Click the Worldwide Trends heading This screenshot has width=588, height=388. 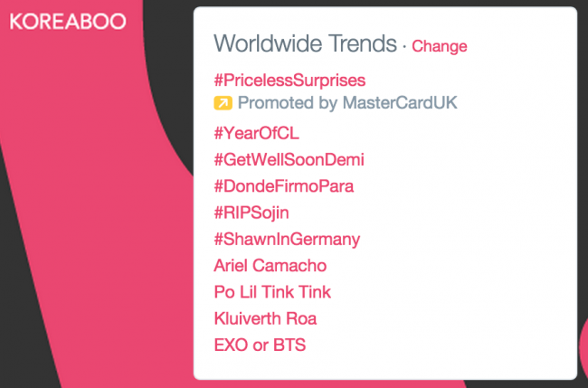tap(305, 43)
